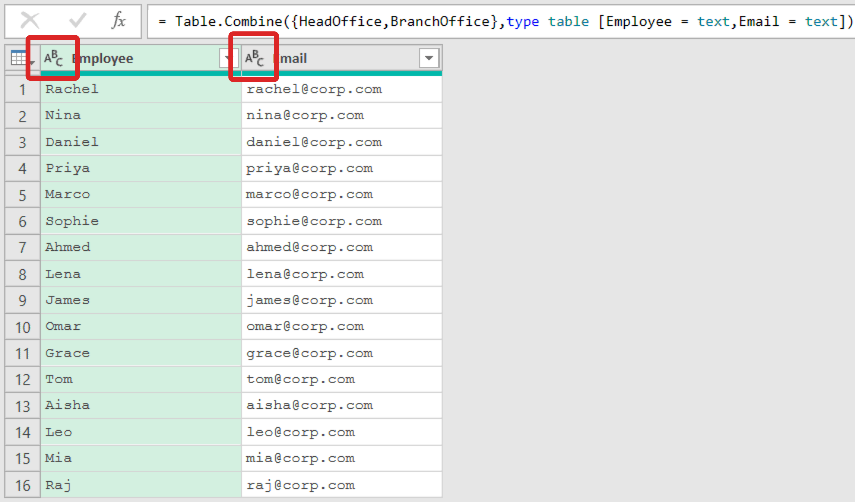Image resolution: width=855 pixels, height=502 pixels.
Task: Cancel the formula edit with X icon
Action: [x=30, y=21]
